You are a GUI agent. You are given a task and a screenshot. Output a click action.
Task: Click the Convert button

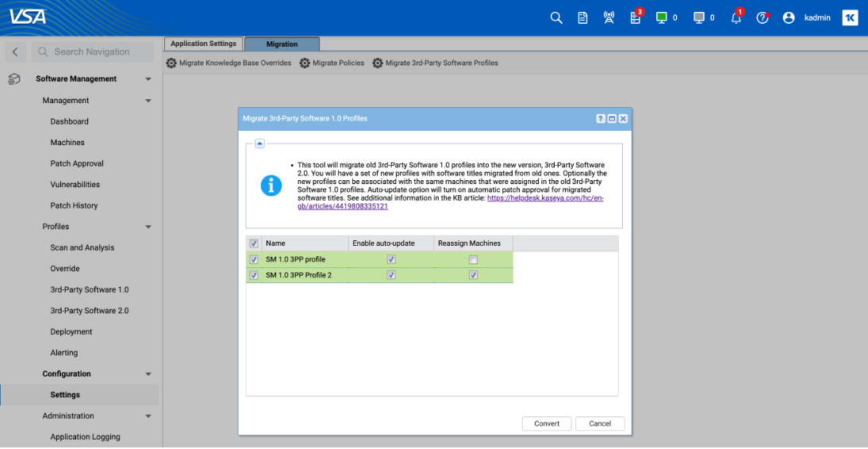[547, 424]
